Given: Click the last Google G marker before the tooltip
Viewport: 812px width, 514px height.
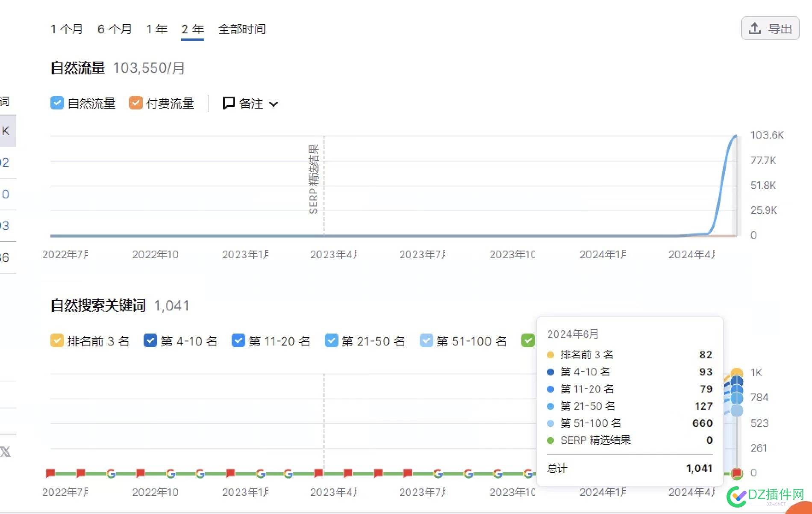Looking at the screenshot, I should (x=528, y=473).
